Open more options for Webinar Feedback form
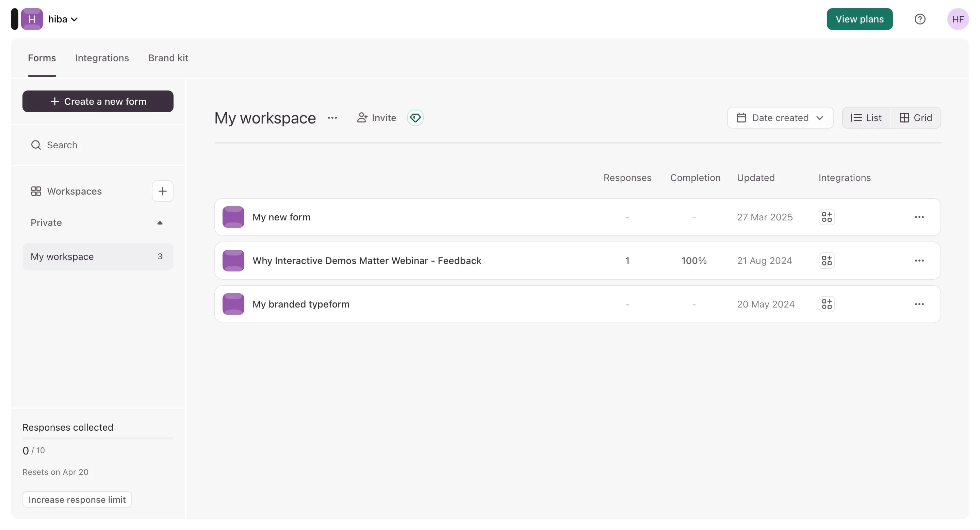The width and height of the screenshot is (980, 530). (x=919, y=261)
